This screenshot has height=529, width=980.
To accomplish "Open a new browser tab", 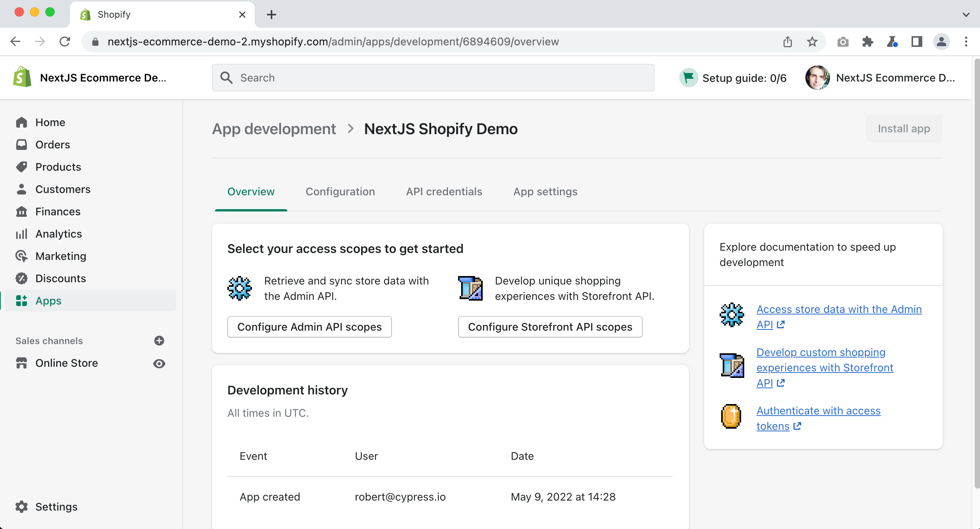I will click(x=272, y=15).
